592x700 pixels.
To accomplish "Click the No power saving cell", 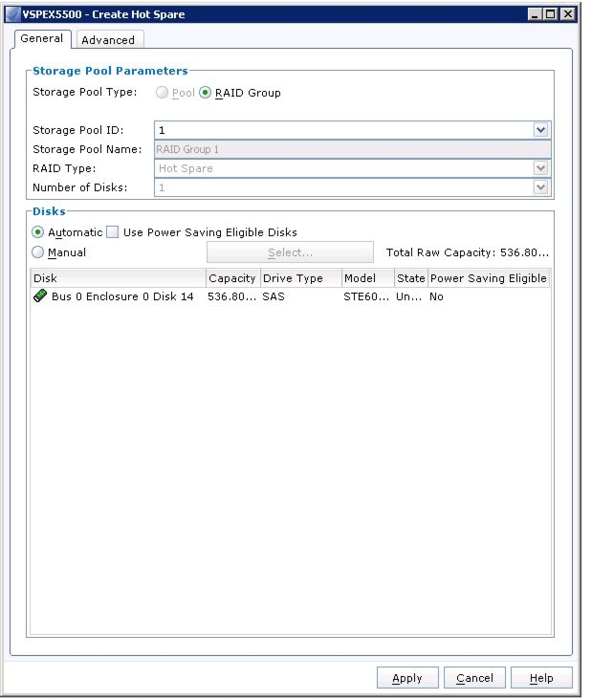I will click(436, 296).
